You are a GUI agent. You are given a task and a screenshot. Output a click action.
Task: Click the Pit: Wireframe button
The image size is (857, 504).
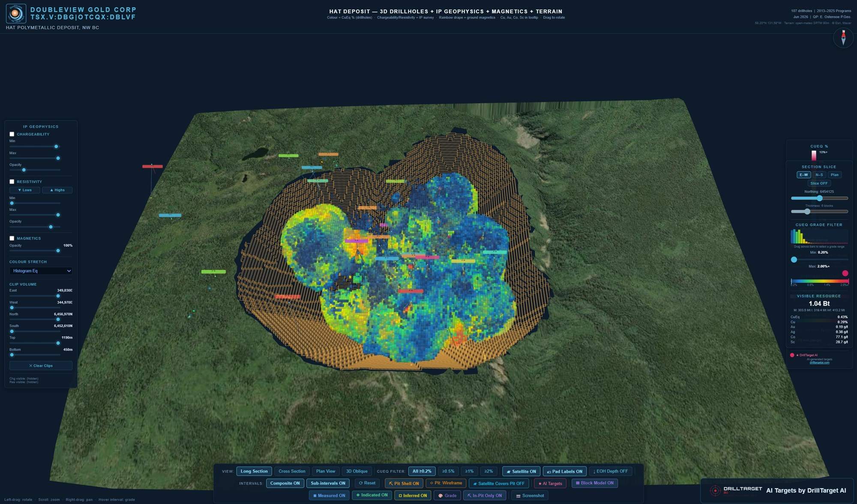446,483
